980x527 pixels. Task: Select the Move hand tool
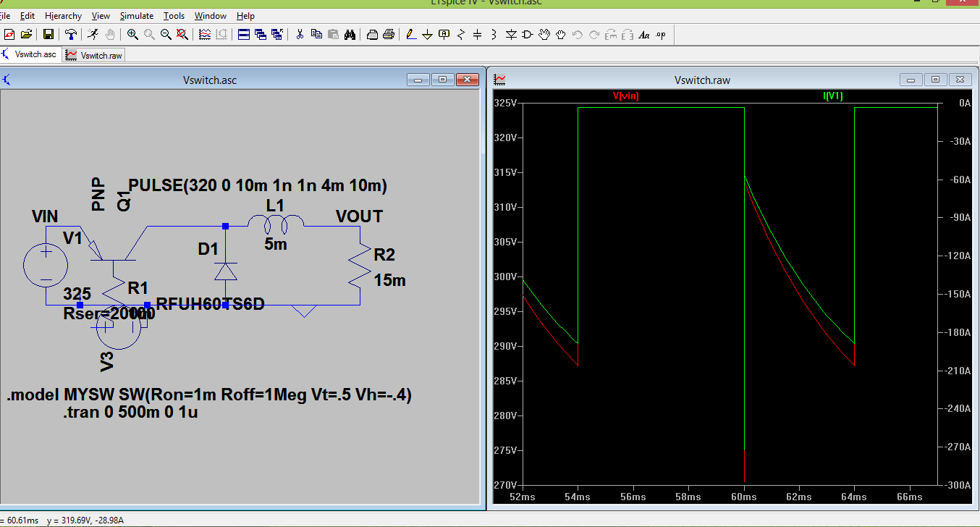[544, 34]
